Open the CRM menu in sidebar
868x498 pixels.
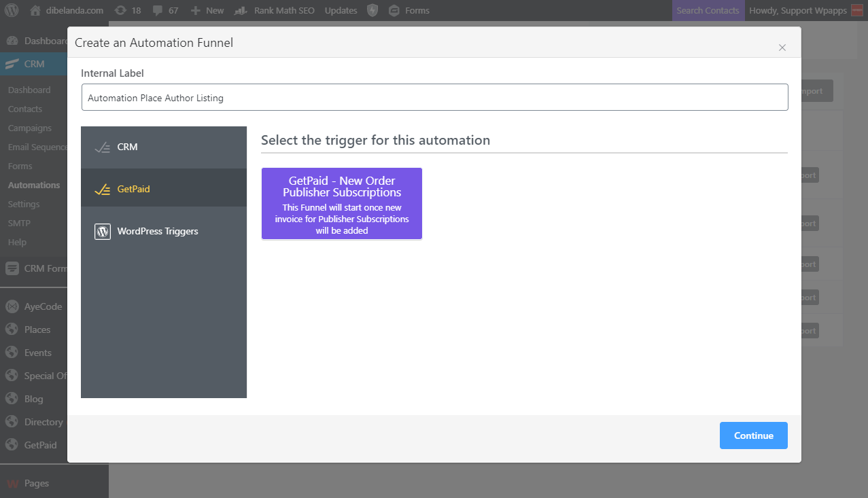coord(34,64)
